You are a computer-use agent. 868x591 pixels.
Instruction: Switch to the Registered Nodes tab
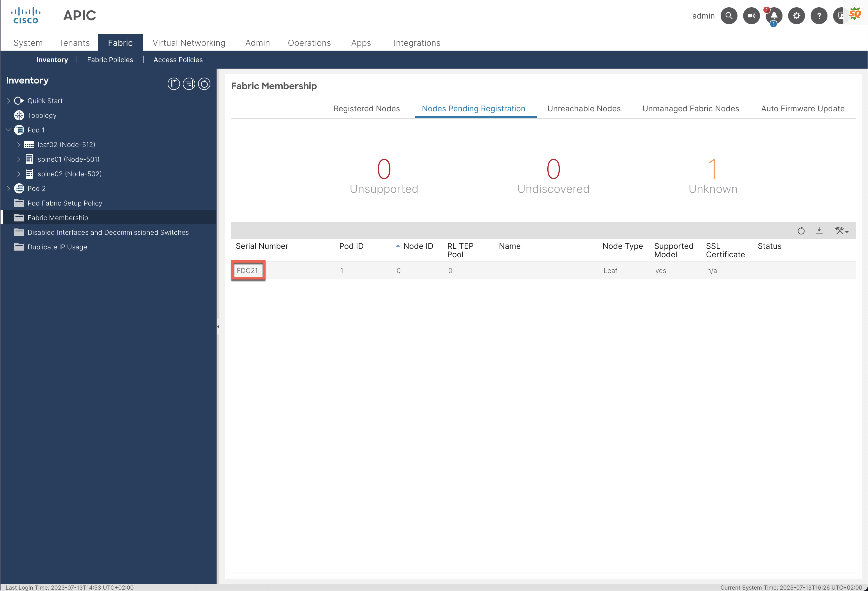(x=366, y=109)
